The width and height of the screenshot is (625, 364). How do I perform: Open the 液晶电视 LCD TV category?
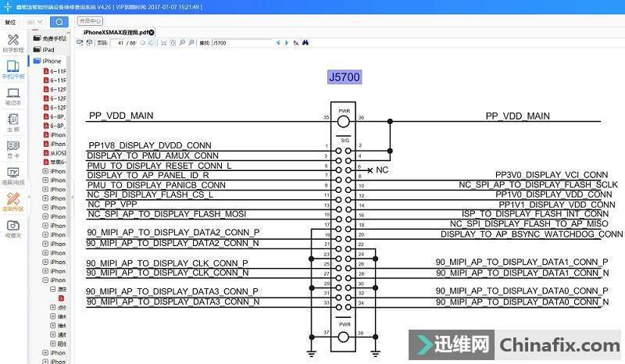click(x=13, y=176)
